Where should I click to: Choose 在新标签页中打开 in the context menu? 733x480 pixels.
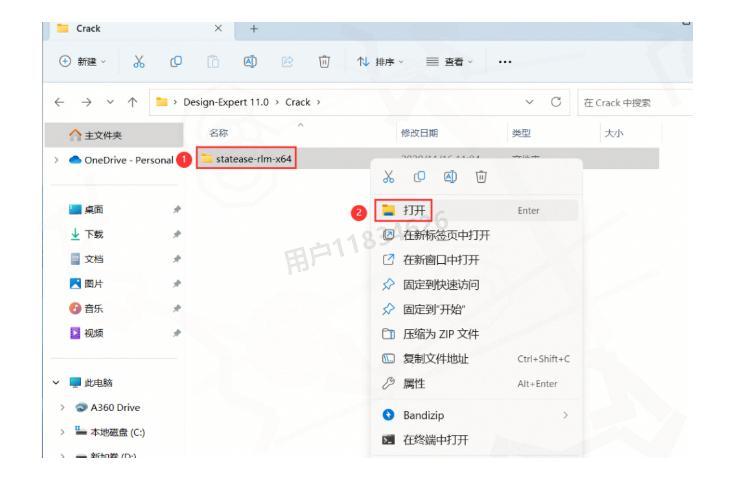[476, 235]
